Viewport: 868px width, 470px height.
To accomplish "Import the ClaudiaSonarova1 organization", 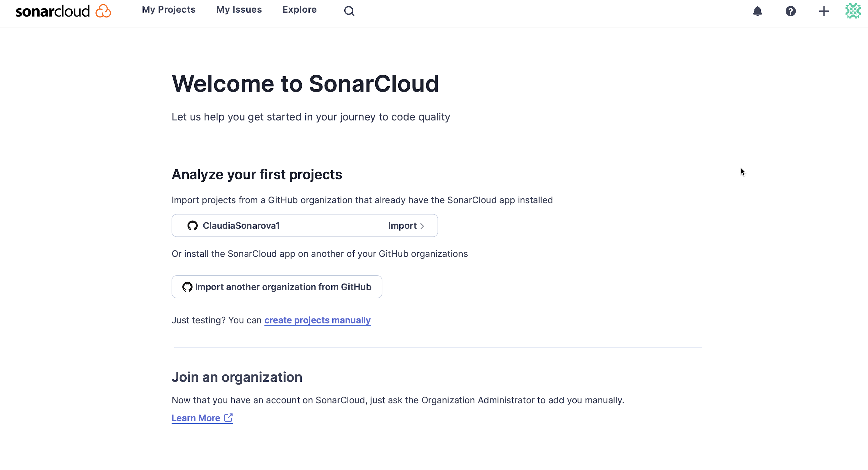I will click(x=305, y=226).
